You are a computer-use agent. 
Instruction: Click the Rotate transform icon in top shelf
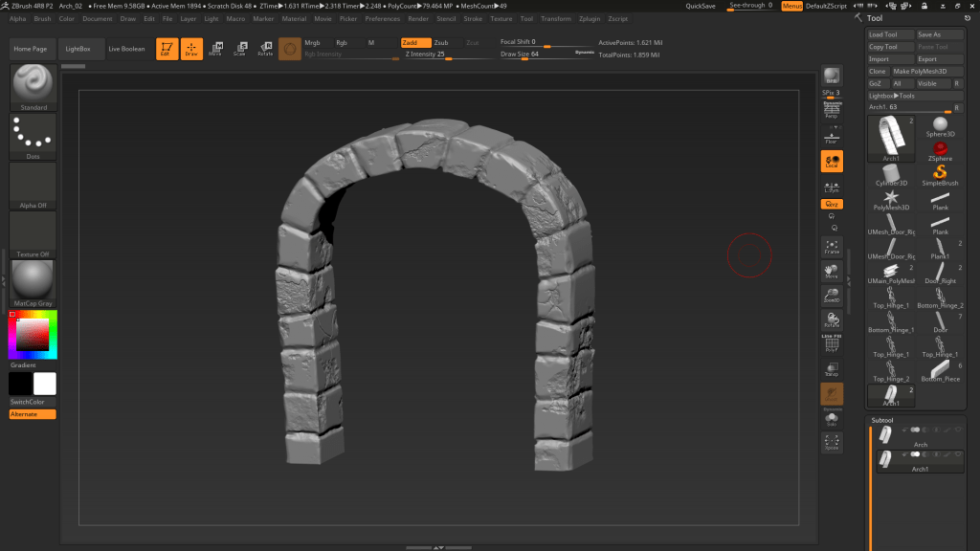tap(265, 49)
